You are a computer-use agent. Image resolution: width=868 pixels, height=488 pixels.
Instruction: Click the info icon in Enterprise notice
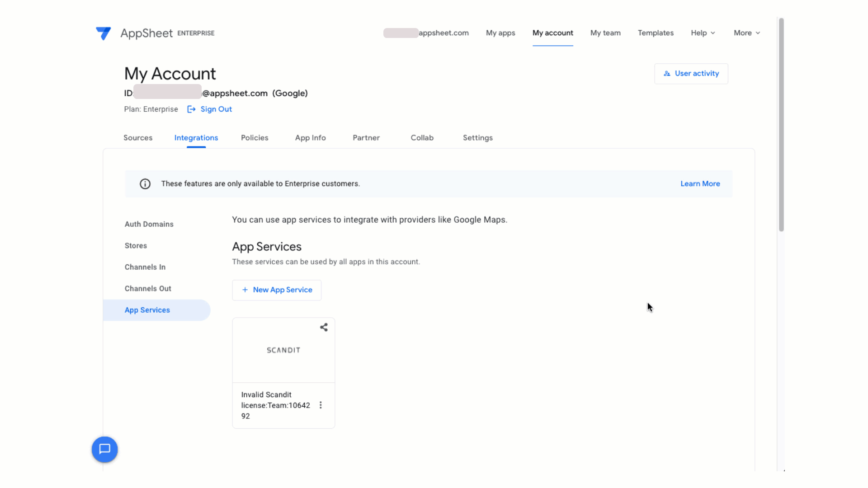pyautogui.click(x=145, y=184)
